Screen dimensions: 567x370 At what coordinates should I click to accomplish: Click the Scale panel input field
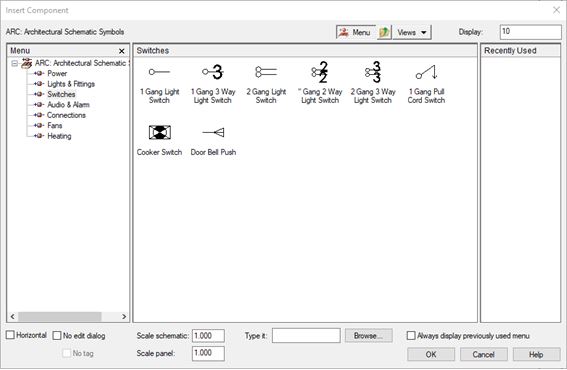[208, 353]
